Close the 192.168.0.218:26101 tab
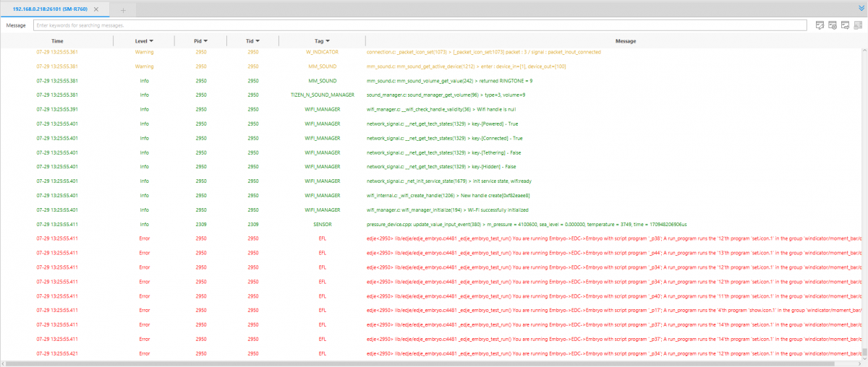 tap(96, 9)
